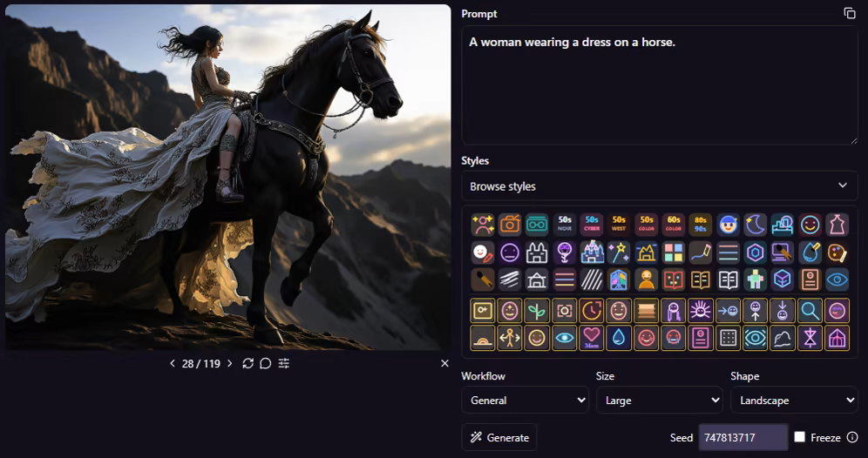Apply the person with horizontal arrows style
Viewport: 868px width, 458px height.
(510, 338)
